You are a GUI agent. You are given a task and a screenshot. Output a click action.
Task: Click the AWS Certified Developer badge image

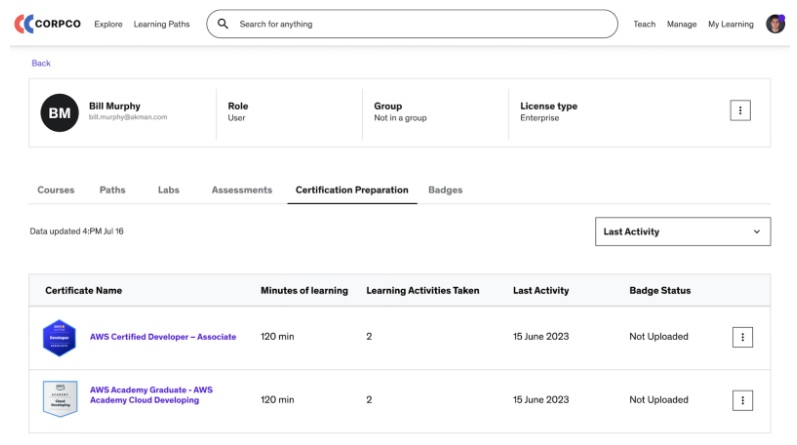click(59, 337)
